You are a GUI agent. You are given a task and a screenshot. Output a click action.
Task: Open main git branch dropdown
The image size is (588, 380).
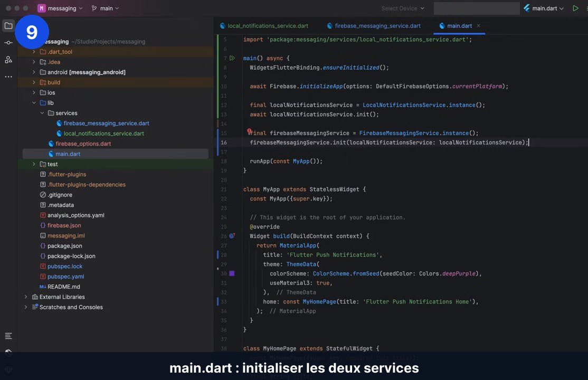point(105,8)
